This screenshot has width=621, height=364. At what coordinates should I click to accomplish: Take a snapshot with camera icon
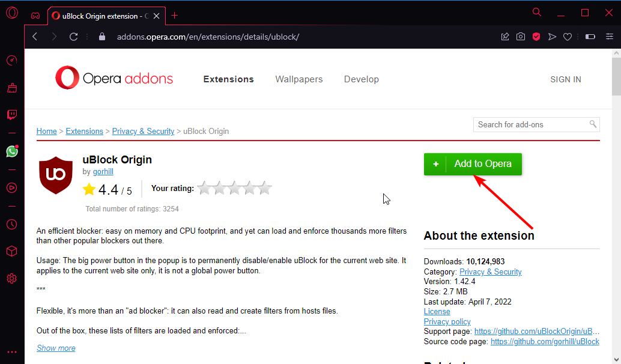pyautogui.click(x=521, y=37)
